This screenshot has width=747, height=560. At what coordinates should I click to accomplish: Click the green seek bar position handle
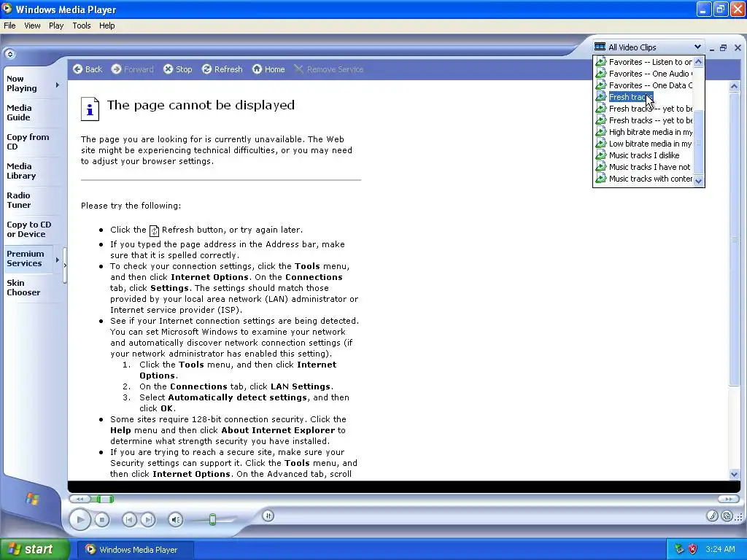(x=105, y=499)
